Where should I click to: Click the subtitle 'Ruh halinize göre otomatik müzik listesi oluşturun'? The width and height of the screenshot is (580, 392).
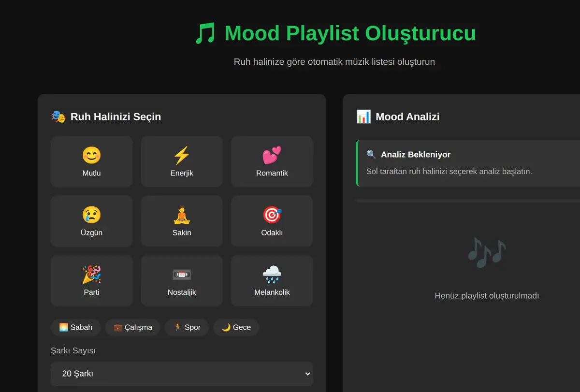pyautogui.click(x=334, y=62)
